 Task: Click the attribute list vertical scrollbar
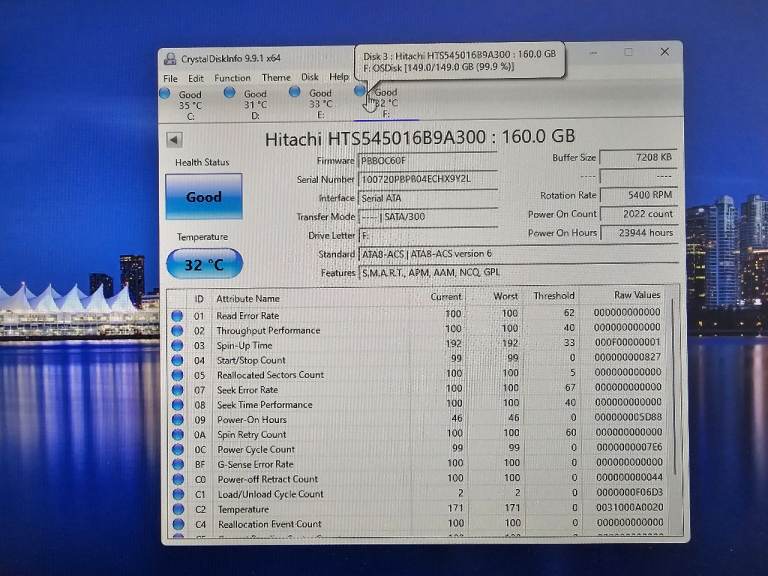[675, 387]
